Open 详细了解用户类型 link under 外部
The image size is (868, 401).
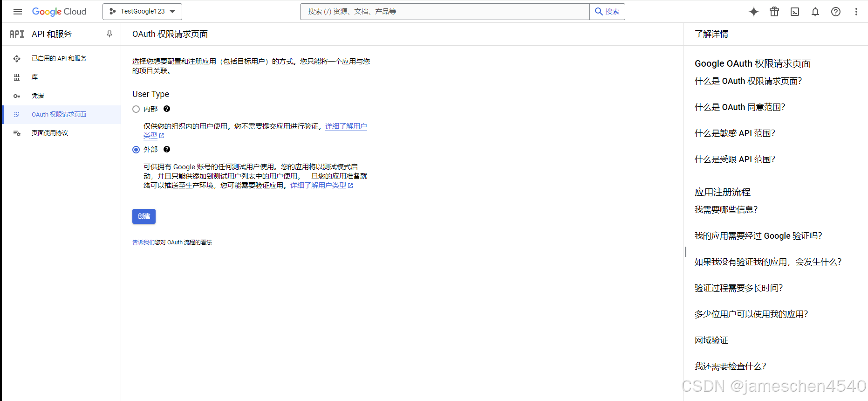[321, 186]
